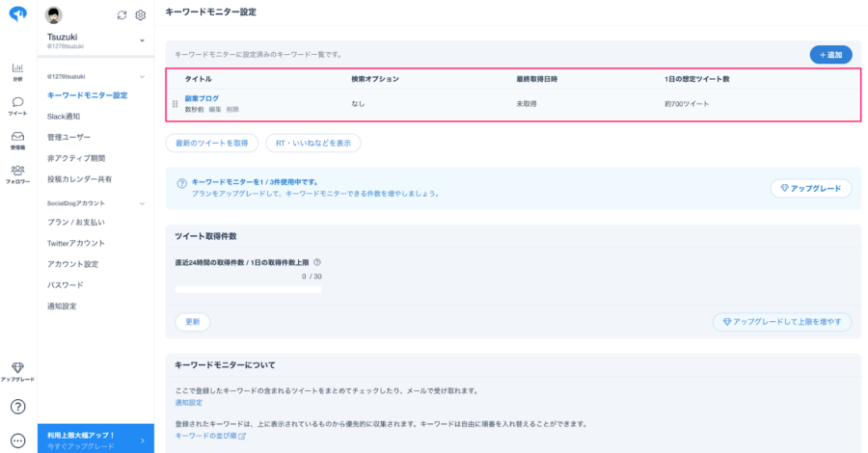Image resolution: width=868 pixels, height=453 pixels.
Task: Click RT・いいねなどを表示 button
Action: (313, 144)
